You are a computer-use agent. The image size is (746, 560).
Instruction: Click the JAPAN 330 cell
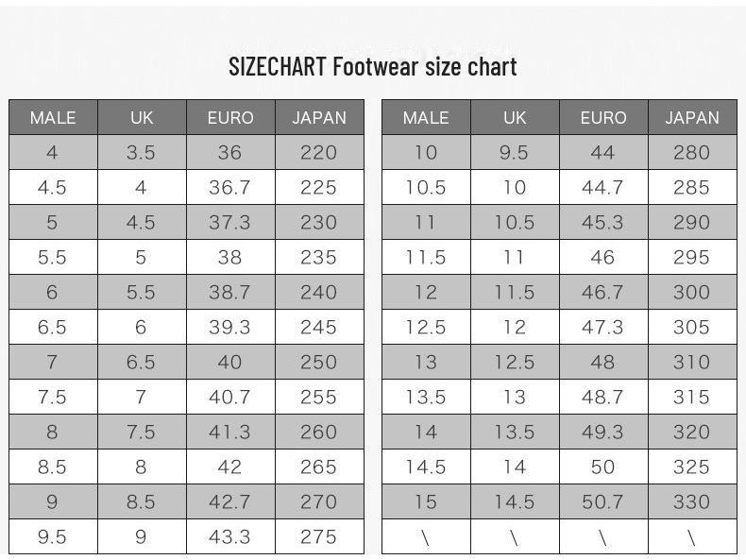click(x=691, y=501)
